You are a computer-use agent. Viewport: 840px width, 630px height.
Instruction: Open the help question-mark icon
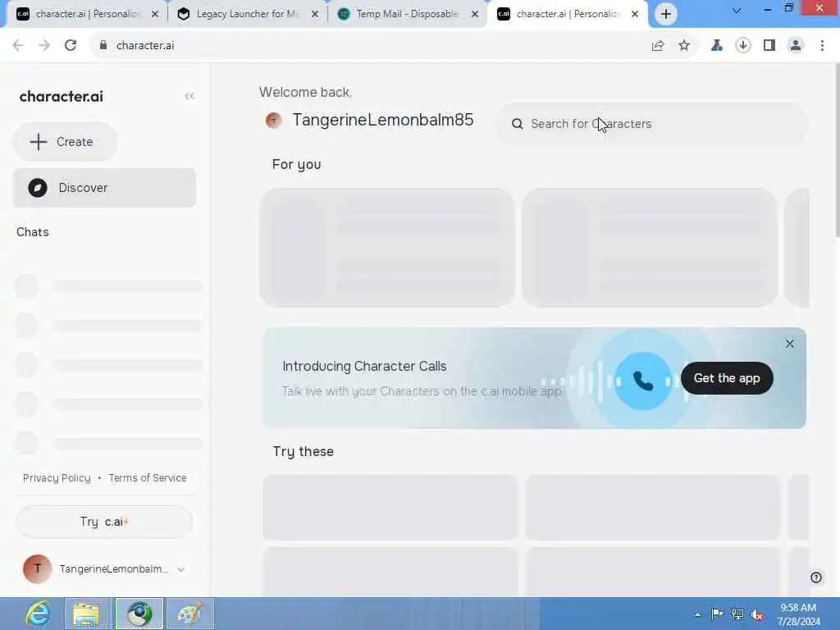[816, 577]
